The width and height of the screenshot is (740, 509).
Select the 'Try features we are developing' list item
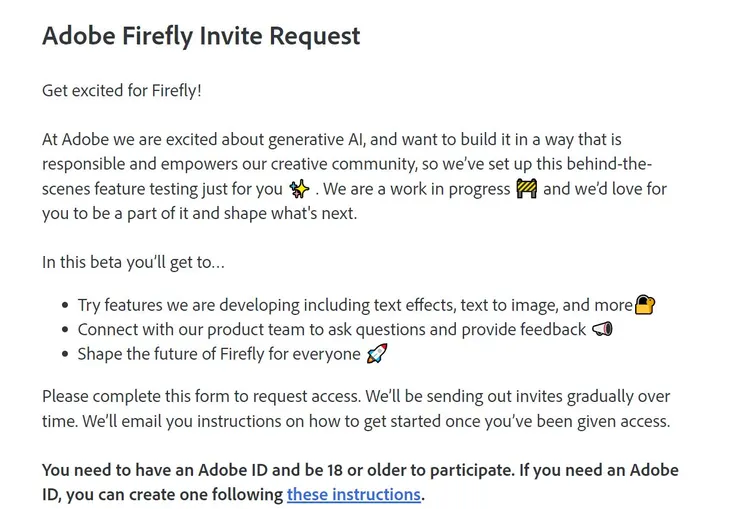[x=355, y=305]
